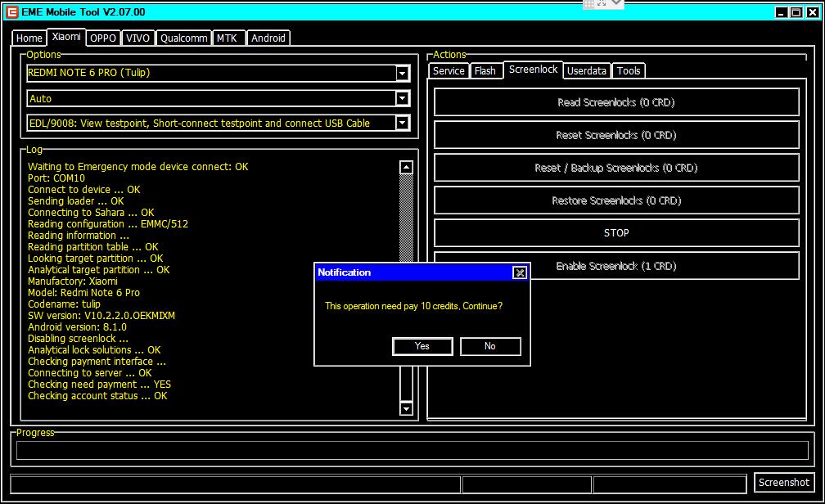This screenshot has width=825, height=504.
Task: Click 'Sending loader ... OK' log line
Action: [76, 201]
